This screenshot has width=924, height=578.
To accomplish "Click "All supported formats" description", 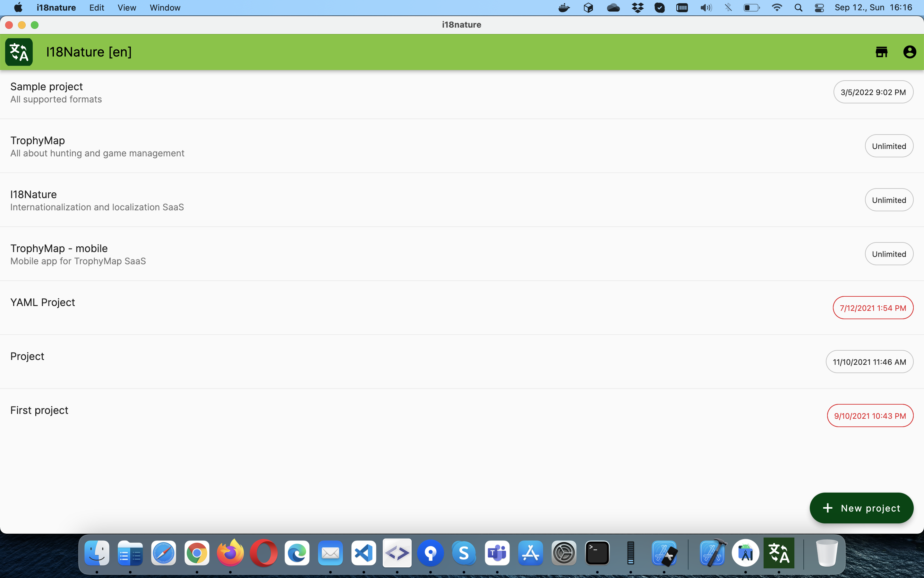I will (56, 100).
